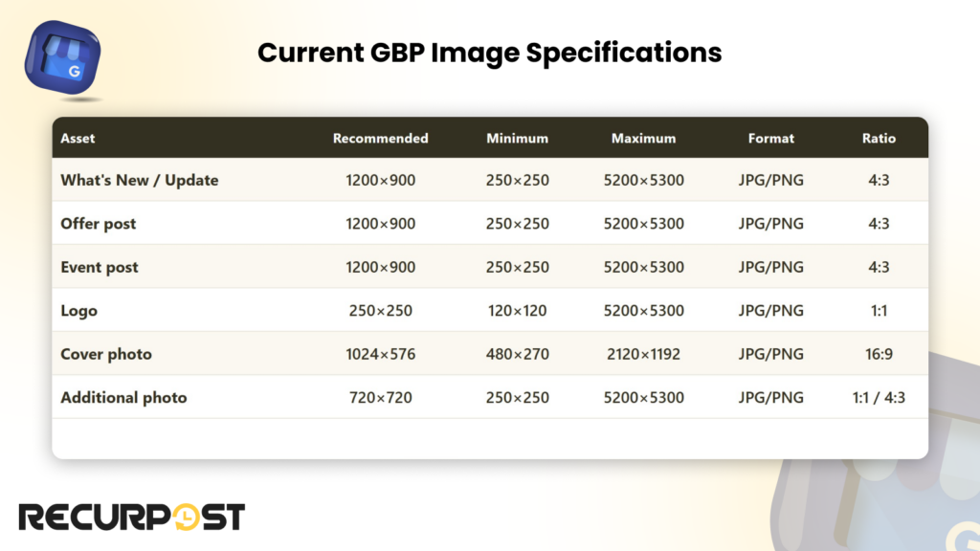
Task: Click JPG/PNG format in What's New row
Action: click(770, 180)
